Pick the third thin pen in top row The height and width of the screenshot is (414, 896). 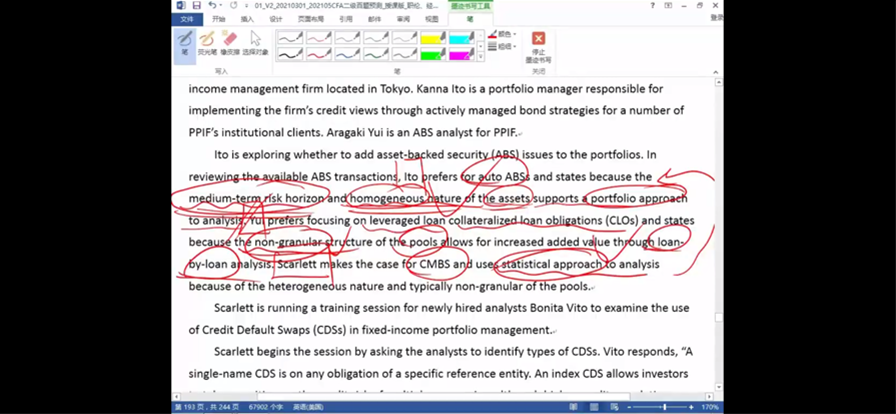pyautogui.click(x=347, y=38)
